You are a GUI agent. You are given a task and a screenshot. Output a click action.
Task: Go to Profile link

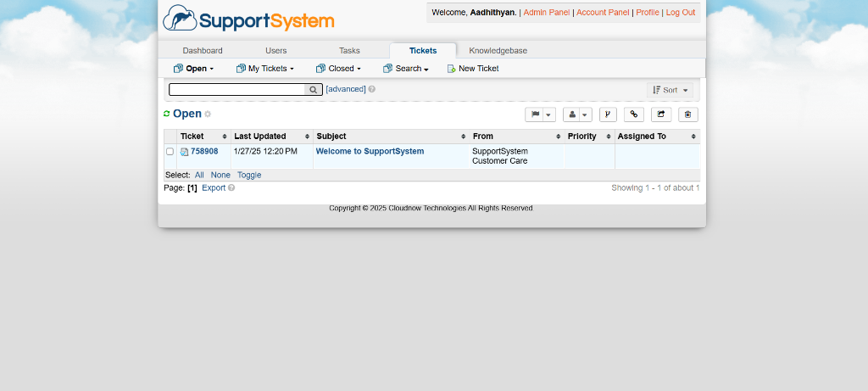pos(647,12)
